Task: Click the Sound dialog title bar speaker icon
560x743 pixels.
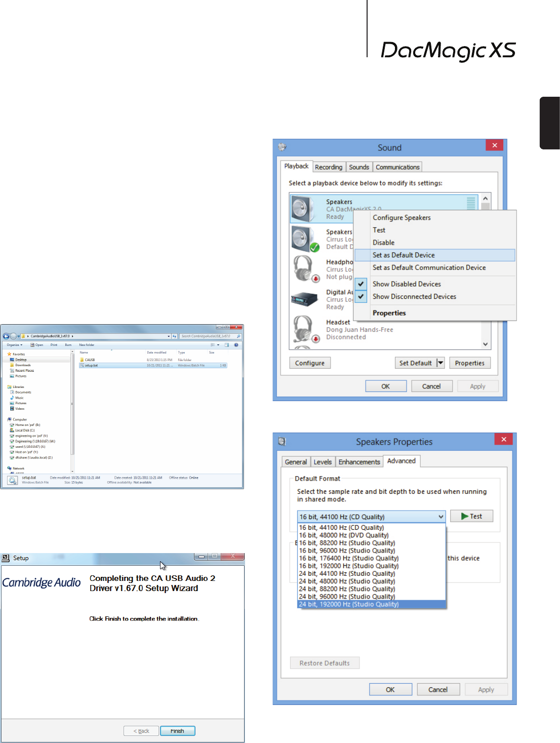Action: coord(282,147)
